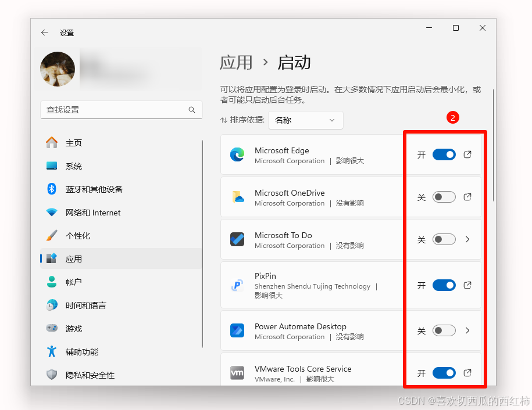The height and width of the screenshot is (410, 532).
Task: Open Microsoft Edge external link icon
Action: point(467,154)
